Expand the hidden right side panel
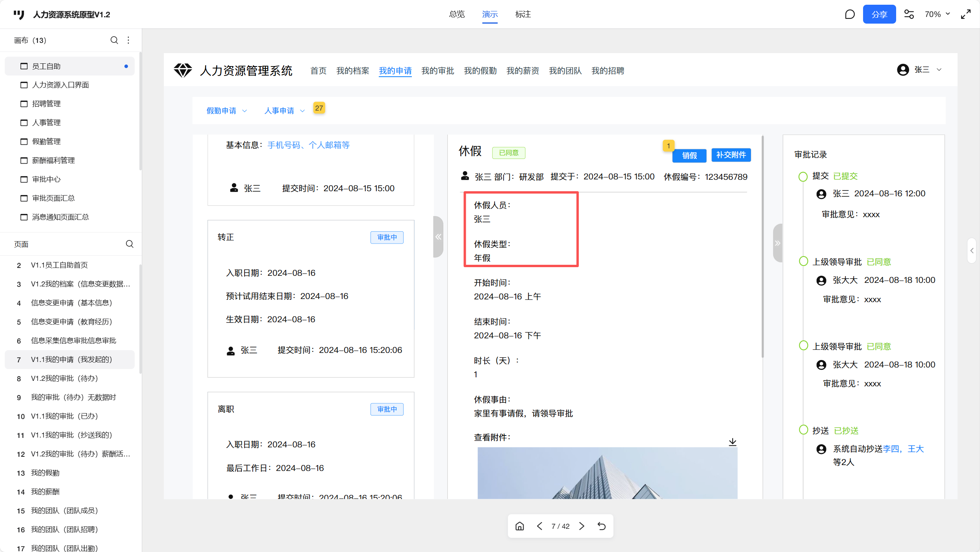 pyautogui.click(x=972, y=251)
